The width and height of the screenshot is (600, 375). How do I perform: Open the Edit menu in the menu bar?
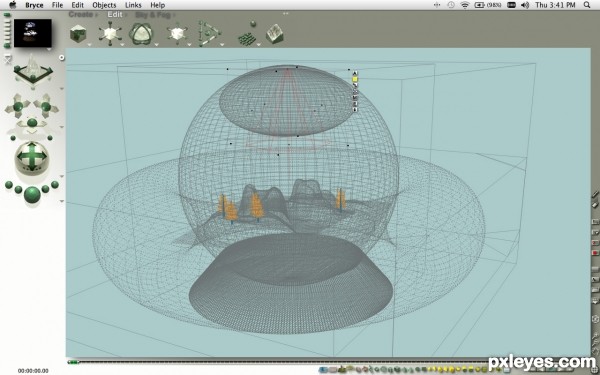pos(77,5)
